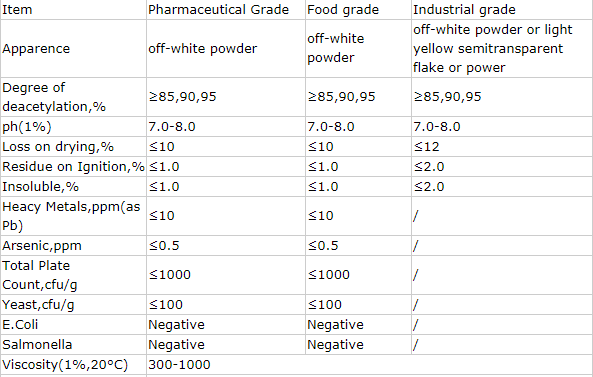Select the ph(1%) row label
593x377 pixels.
click(26, 127)
